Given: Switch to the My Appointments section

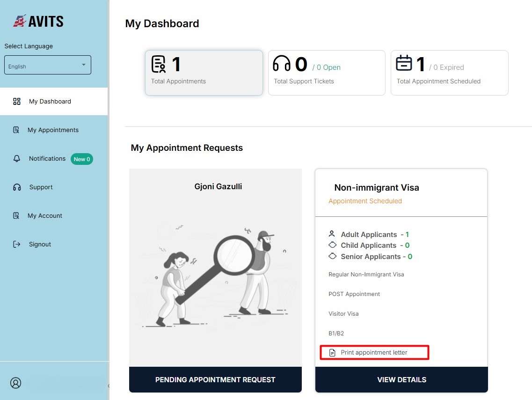Looking at the screenshot, I should [52, 130].
